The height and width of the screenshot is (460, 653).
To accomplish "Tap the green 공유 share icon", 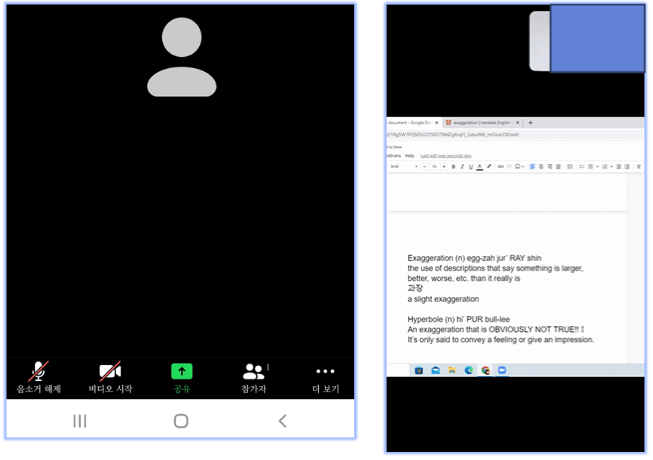I will [182, 371].
